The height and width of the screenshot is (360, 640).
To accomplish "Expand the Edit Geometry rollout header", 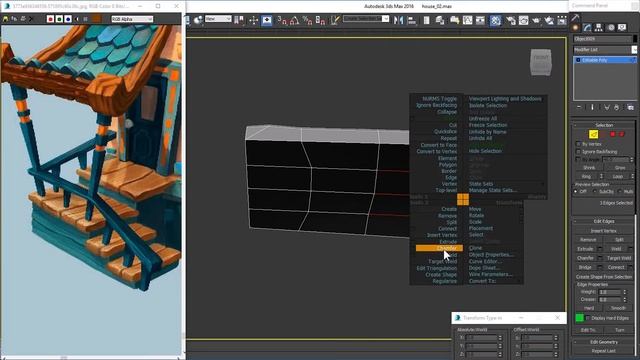I will point(604,342).
